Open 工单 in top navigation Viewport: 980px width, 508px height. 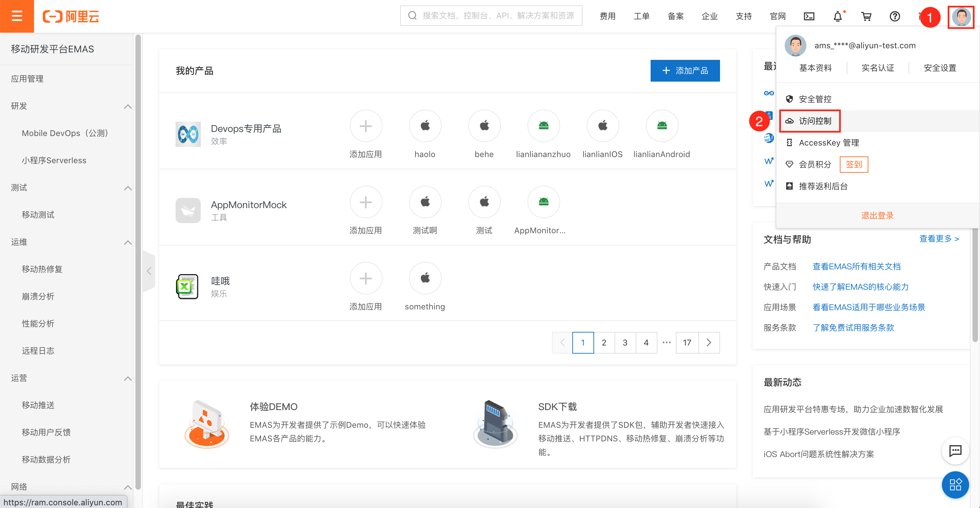click(x=641, y=16)
